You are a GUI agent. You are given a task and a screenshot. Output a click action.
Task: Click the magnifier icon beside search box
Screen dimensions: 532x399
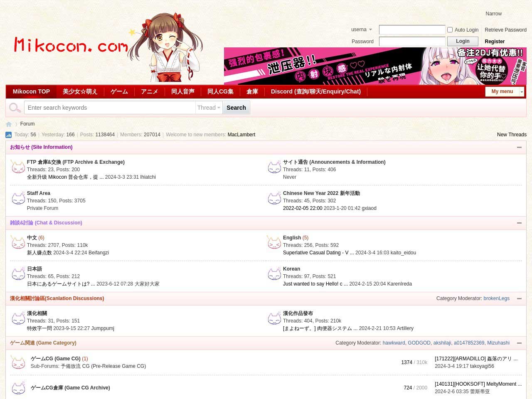click(x=15, y=108)
